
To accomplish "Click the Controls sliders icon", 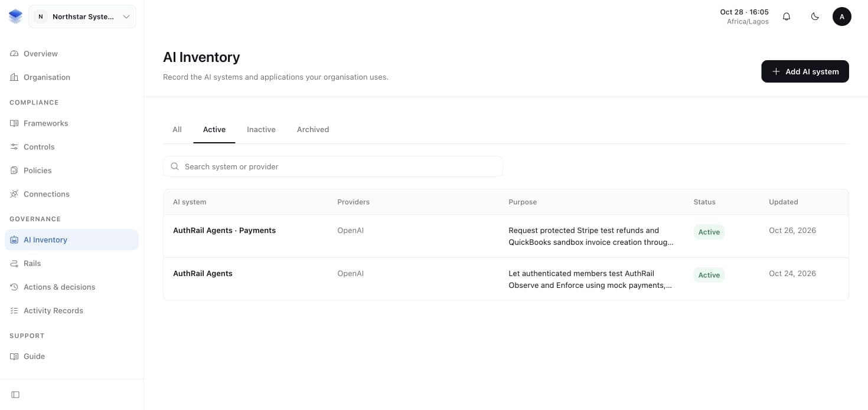I will pos(14,147).
